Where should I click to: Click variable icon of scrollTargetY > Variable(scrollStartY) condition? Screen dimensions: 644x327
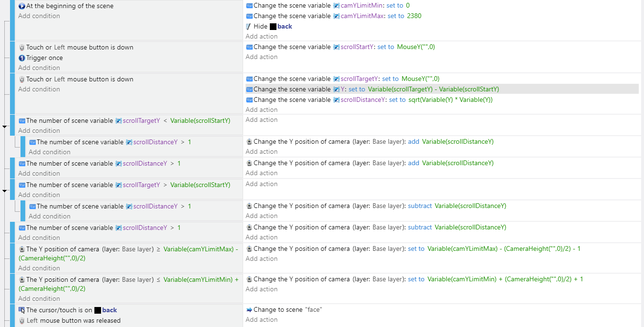coord(21,185)
